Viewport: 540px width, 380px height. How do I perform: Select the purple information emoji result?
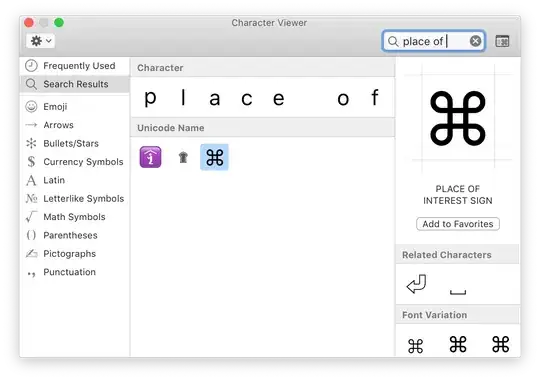click(150, 157)
